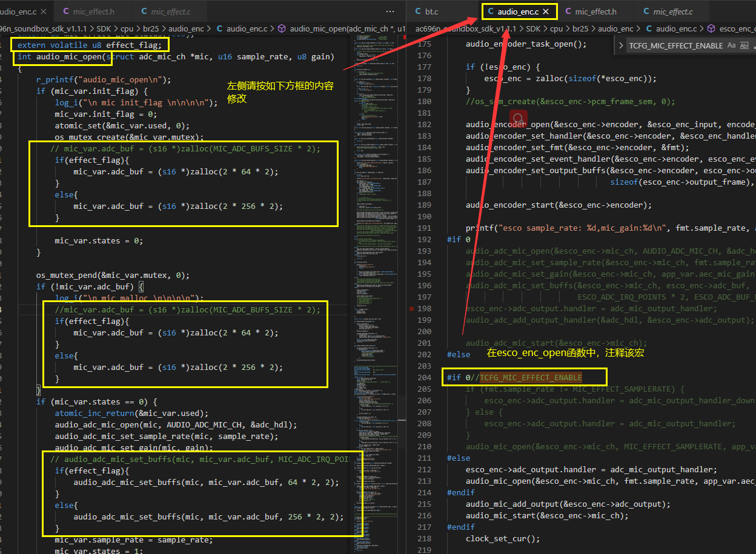
Task: Click line number 215 in right editor gutter
Action: pos(425,504)
